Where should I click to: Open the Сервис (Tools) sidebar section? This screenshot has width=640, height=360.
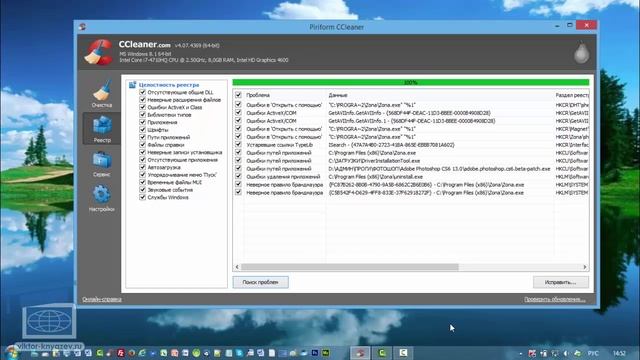(x=102, y=164)
